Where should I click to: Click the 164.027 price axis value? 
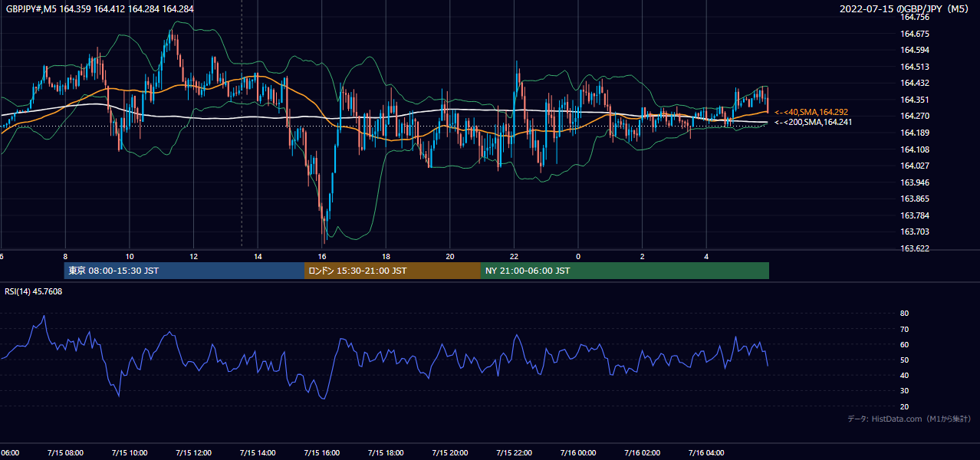click(x=915, y=166)
